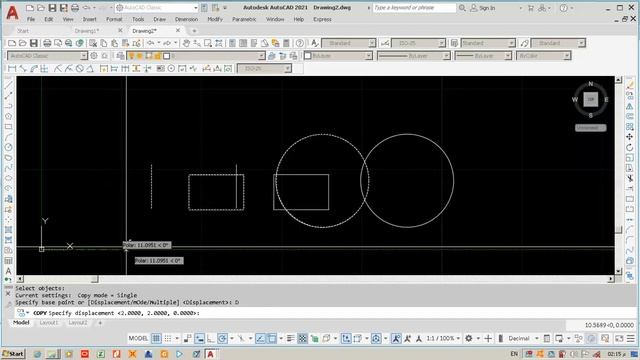Click the Sign In button

[483, 8]
